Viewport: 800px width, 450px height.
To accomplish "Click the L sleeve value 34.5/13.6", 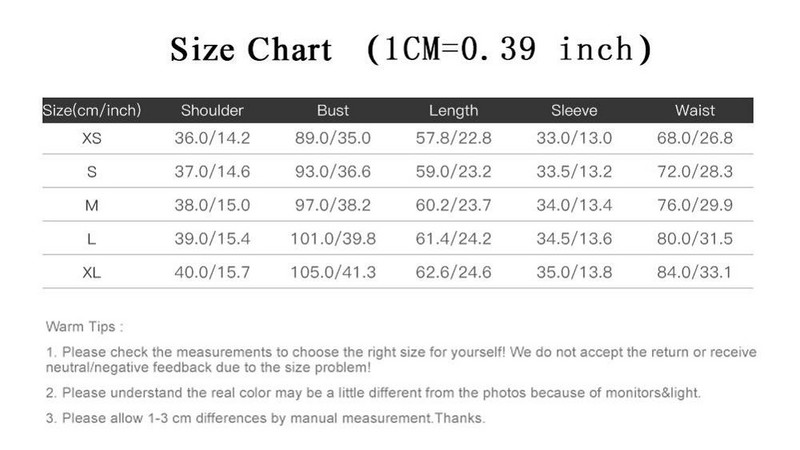I will (x=574, y=239).
